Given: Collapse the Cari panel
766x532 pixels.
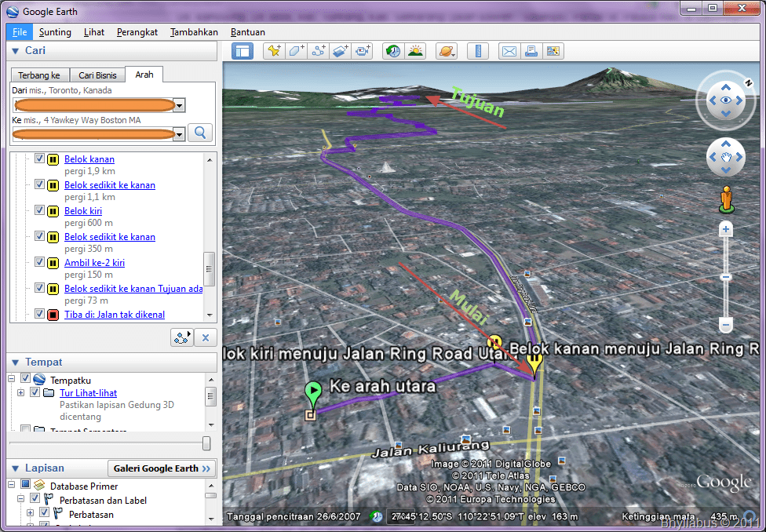Looking at the screenshot, I should click(x=15, y=51).
